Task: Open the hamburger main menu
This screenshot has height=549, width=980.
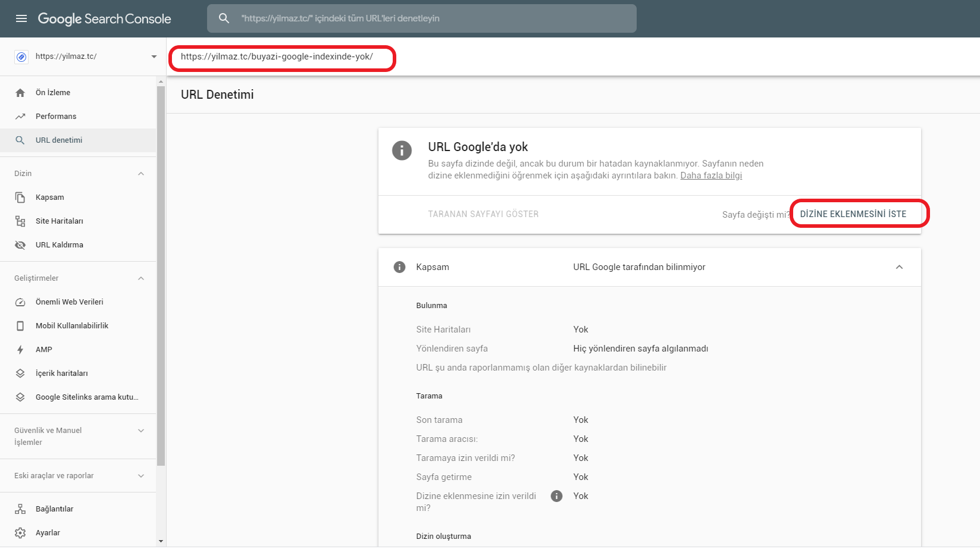Action: 21,18
